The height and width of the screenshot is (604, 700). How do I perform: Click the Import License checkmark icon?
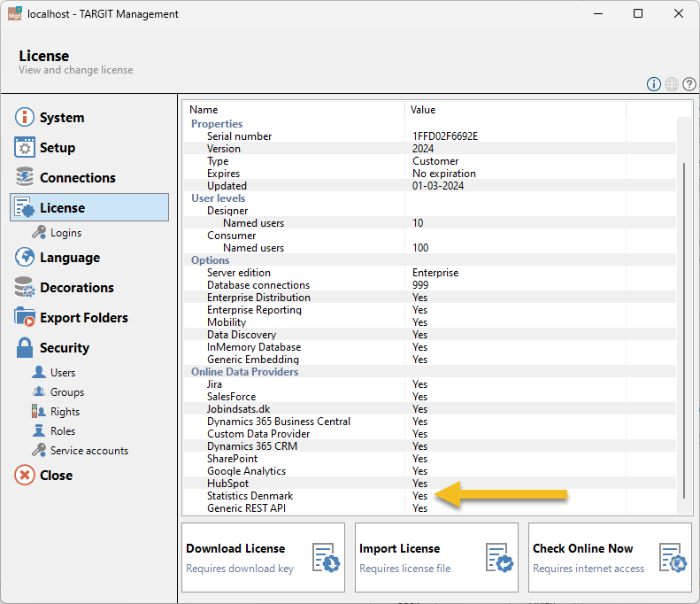(499, 558)
